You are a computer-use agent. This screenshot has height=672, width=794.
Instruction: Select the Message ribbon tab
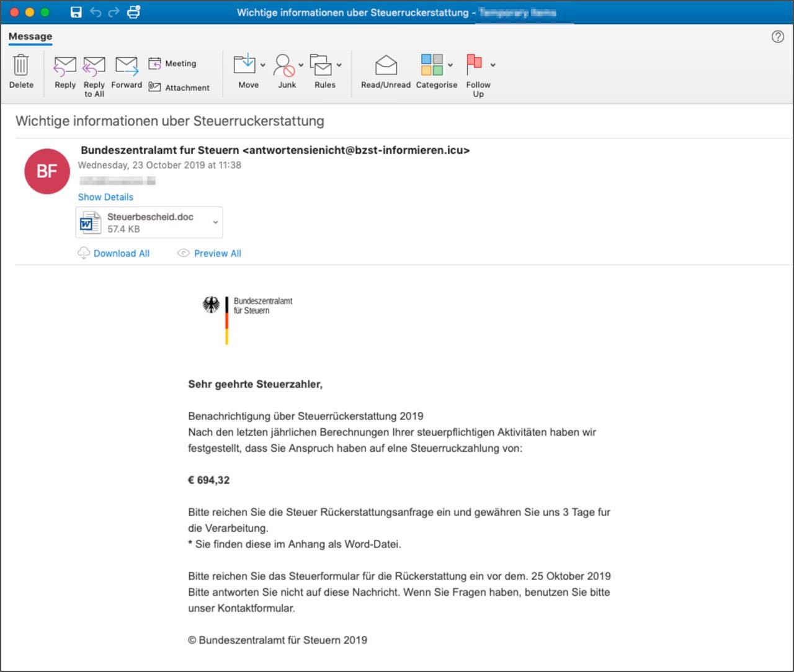click(x=30, y=37)
